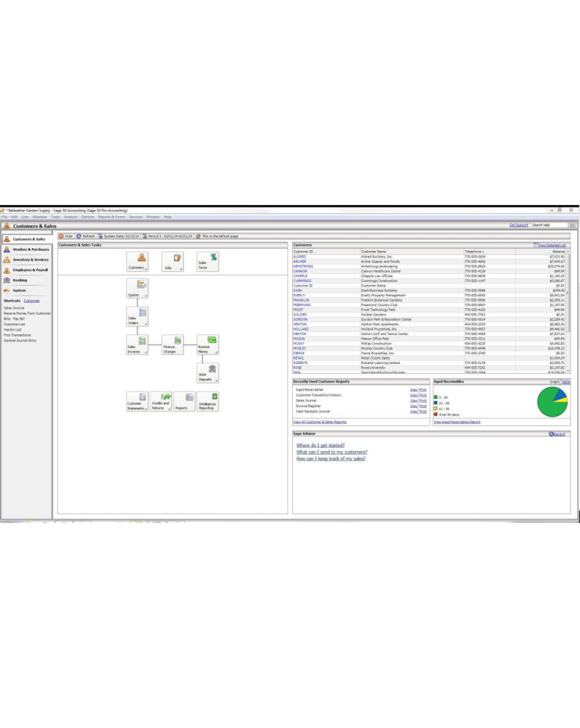Screen dimensions: 580x728
Task: Click the Customize shortcuts link
Action: tap(32, 301)
